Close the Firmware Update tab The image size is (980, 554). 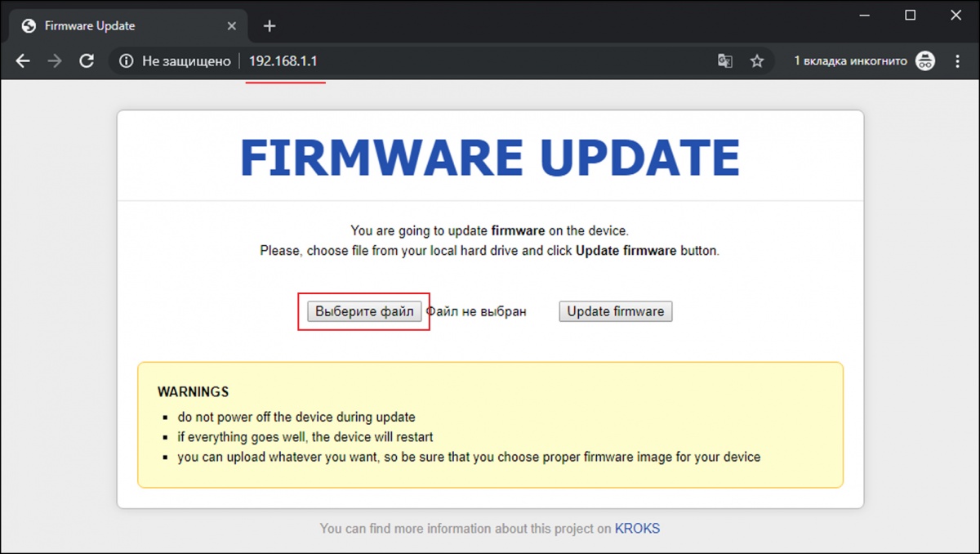[x=232, y=26]
